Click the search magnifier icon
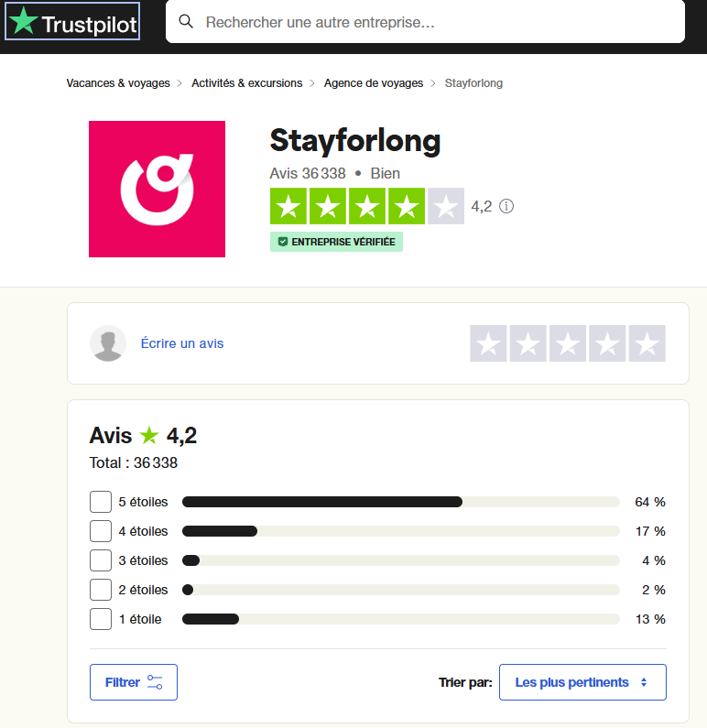This screenshot has height=728, width=707. pos(186,21)
